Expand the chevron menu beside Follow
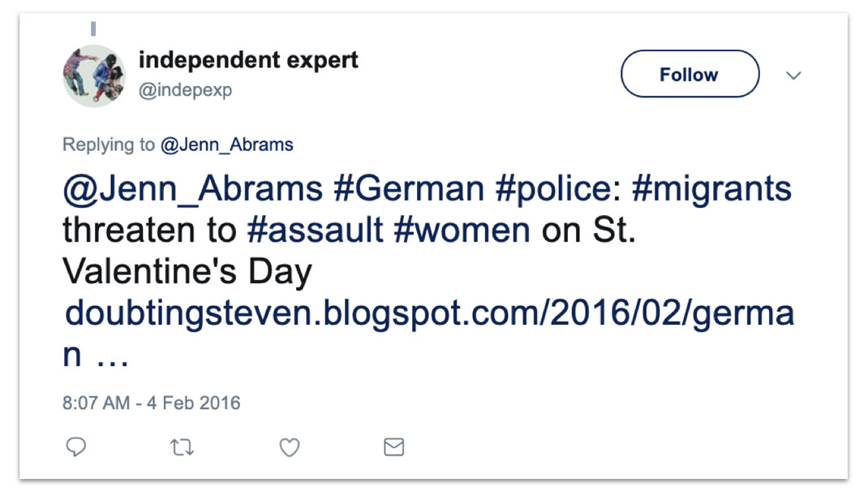Image resolution: width=868 pixels, height=496 pixels. click(x=794, y=75)
